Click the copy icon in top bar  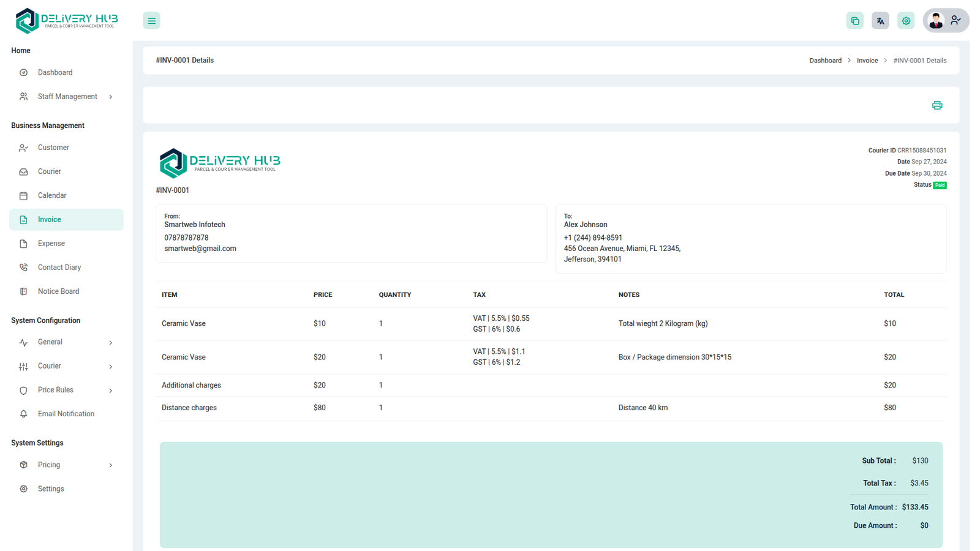(x=854, y=21)
